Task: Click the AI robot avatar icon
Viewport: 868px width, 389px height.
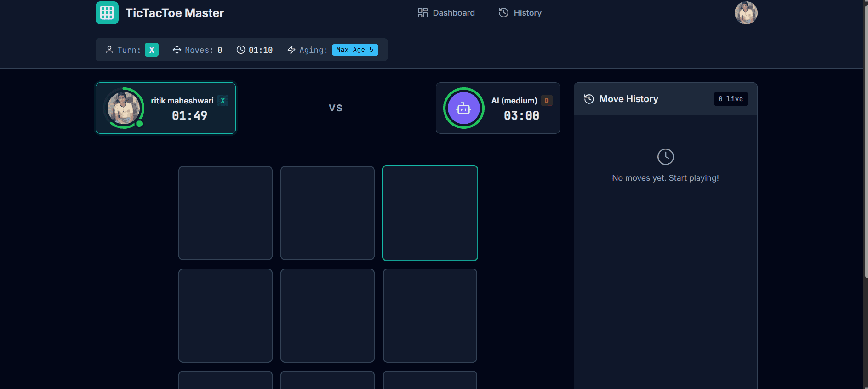Action: coord(463,108)
